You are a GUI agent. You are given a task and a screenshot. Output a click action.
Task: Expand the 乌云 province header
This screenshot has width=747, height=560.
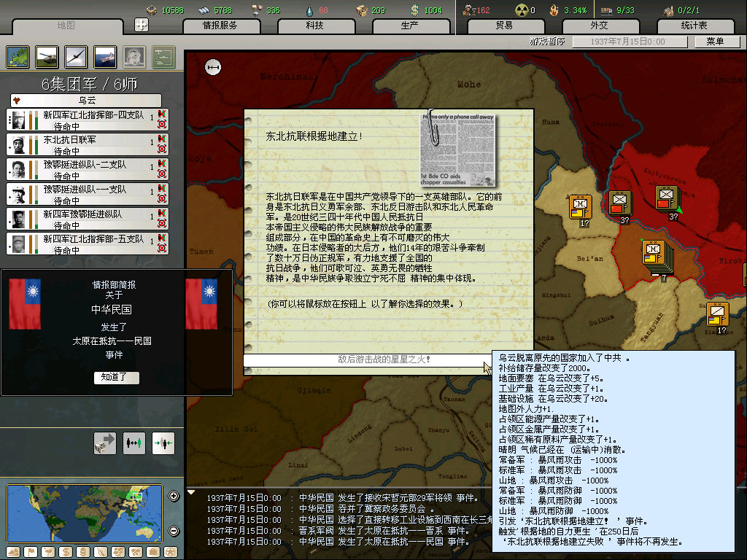tap(86, 100)
